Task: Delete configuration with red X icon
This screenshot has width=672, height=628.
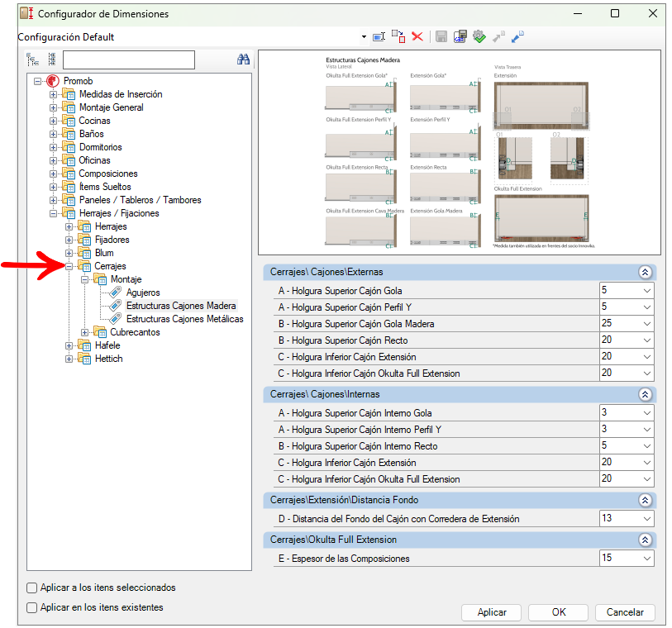Action: 417,37
